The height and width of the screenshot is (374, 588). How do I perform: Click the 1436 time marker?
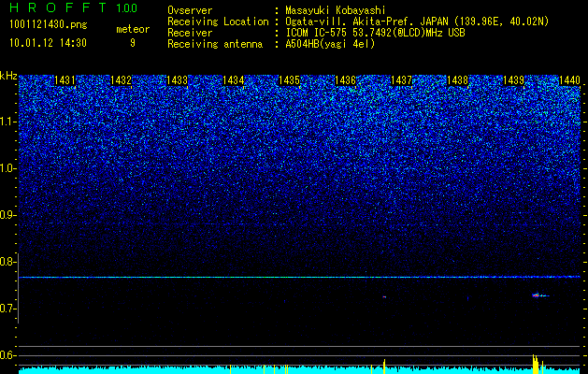click(x=345, y=80)
